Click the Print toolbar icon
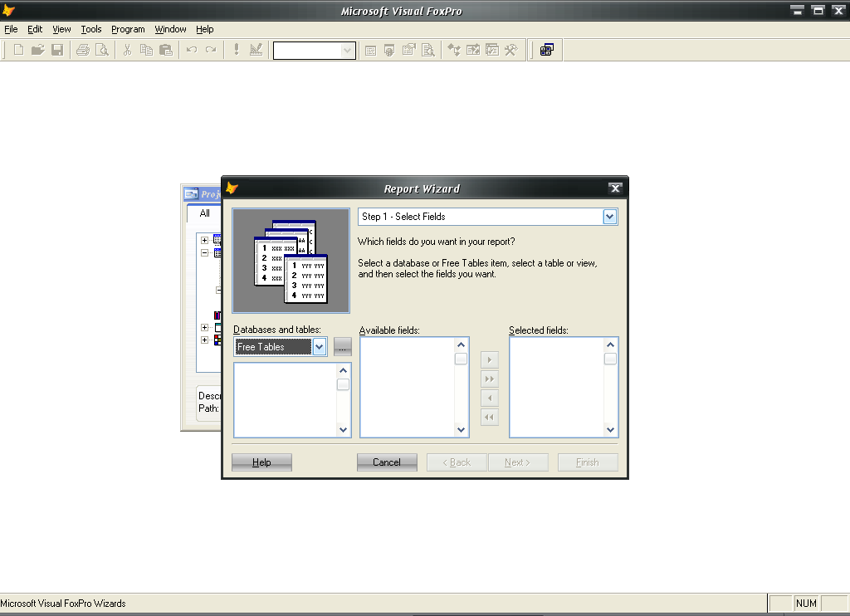This screenshot has width=850, height=616. tap(83, 51)
